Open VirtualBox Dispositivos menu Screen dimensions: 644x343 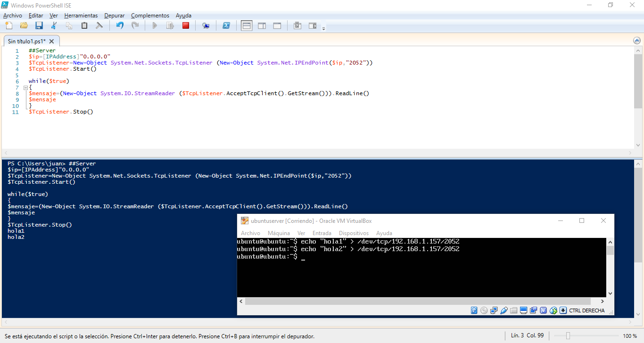click(353, 233)
